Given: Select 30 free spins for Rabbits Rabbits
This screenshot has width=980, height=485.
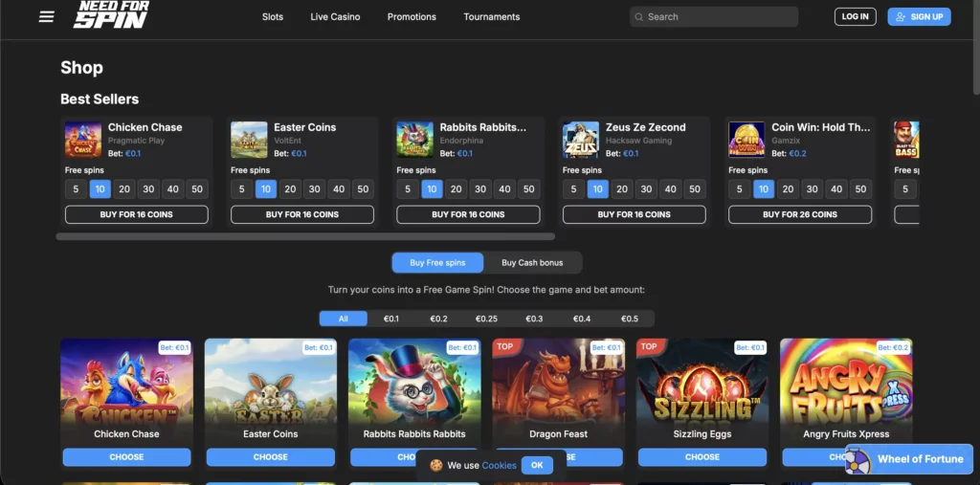Looking at the screenshot, I should tap(480, 189).
